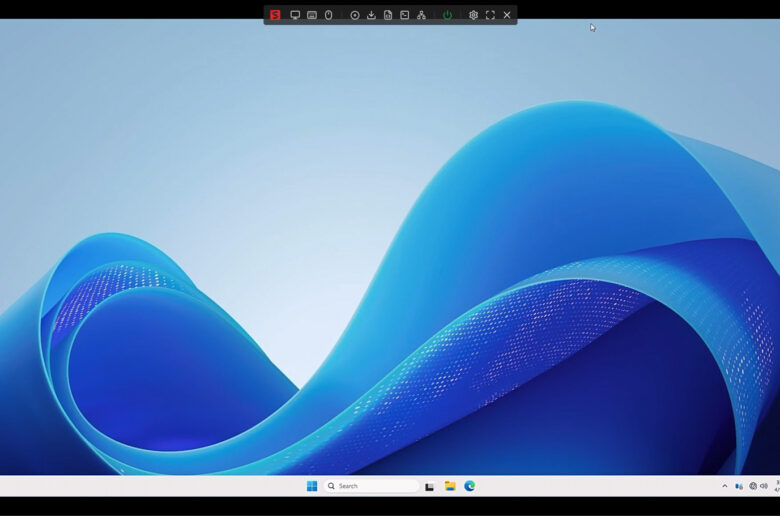Image resolution: width=780 pixels, height=516 pixels.
Task: Open the terminal console icon
Action: coord(405,15)
